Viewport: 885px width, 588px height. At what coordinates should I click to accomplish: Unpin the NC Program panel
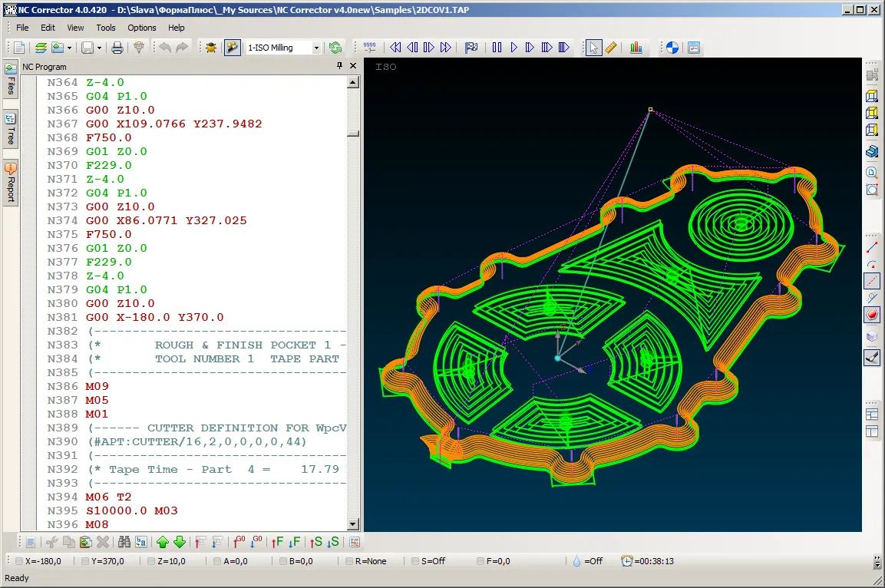pos(338,66)
